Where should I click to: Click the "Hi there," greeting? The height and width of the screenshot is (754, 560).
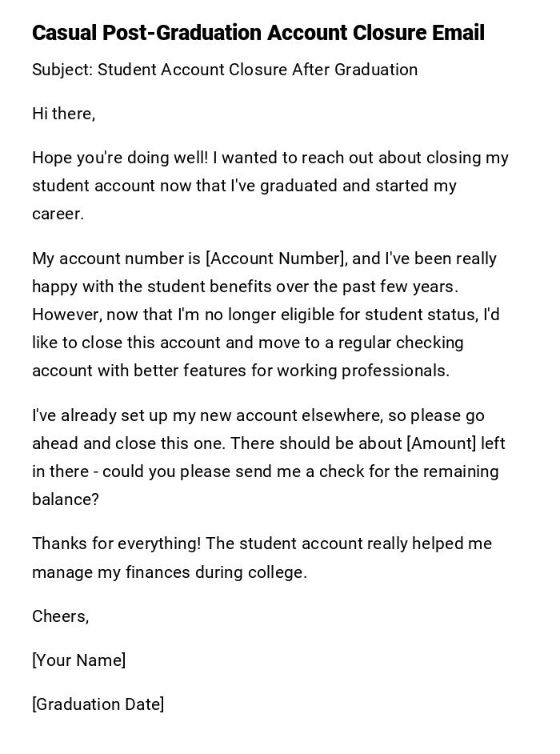tap(63, 114)
